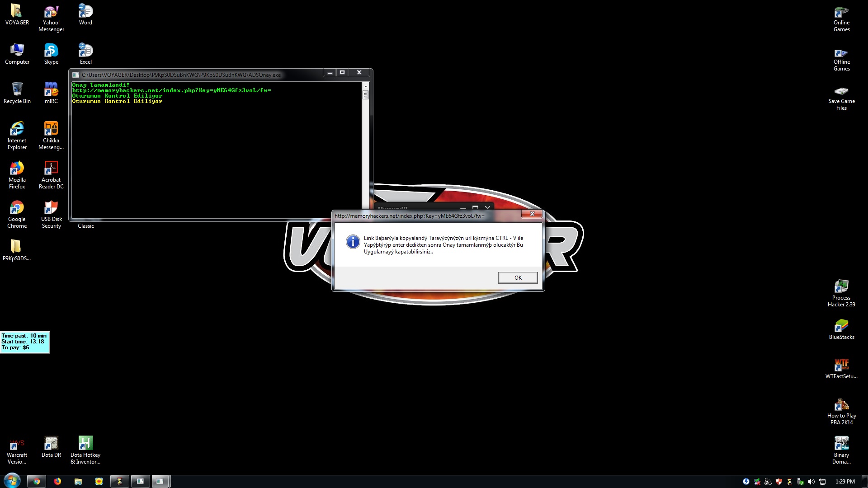
Task: Click USB Disk Security shield tray icon
Action: coord(778,482)
